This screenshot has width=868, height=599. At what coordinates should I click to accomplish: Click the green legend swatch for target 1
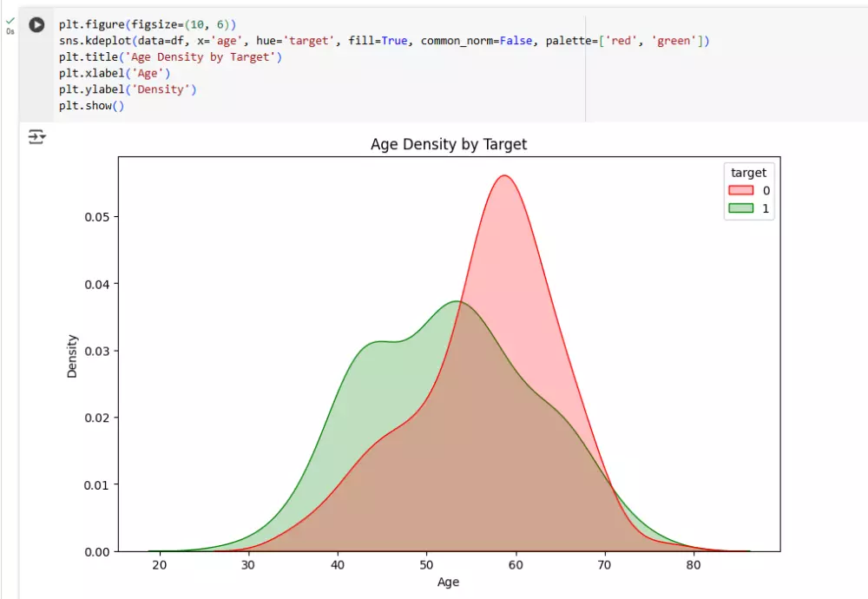click(x=740, y=208)
